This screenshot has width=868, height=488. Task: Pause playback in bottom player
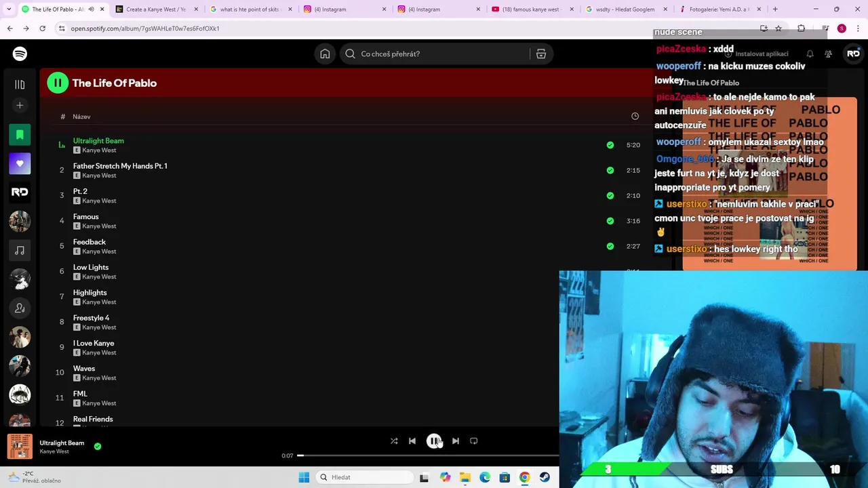coord(434,441)
